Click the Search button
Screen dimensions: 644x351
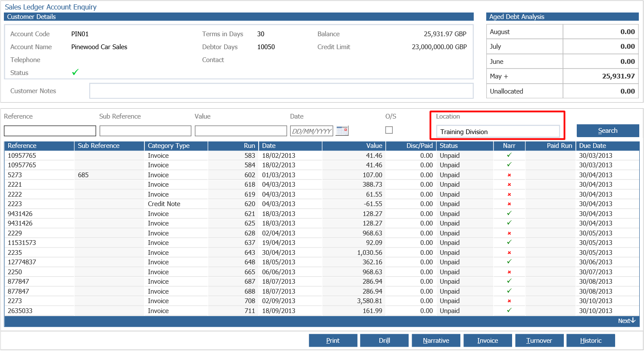pos(608,131)
